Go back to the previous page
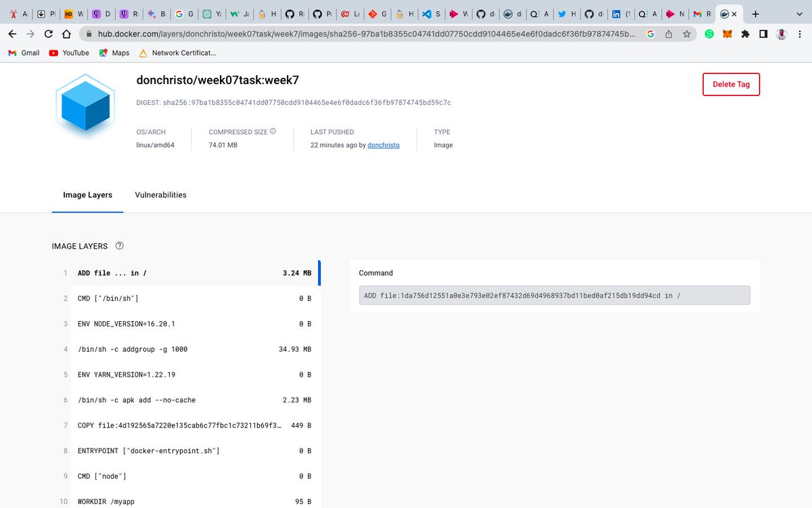The image size is (812, 508). pyautogui.click(x=12, y=34)
